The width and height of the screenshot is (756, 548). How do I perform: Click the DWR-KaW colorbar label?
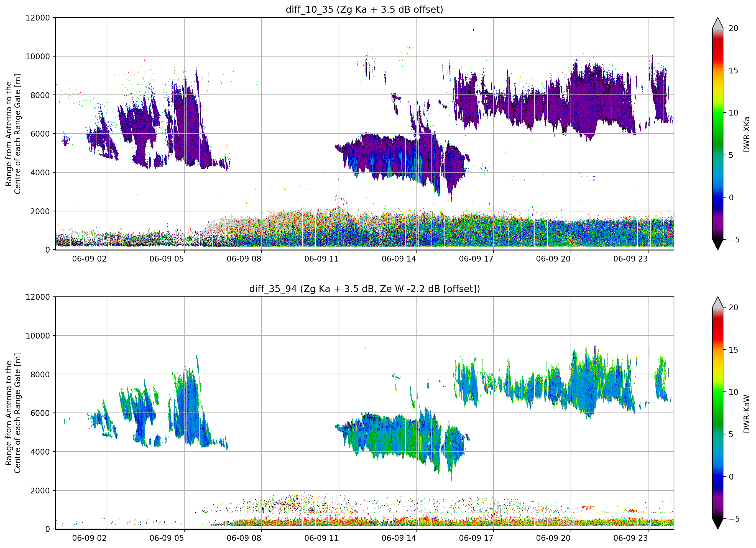point(746,414)
